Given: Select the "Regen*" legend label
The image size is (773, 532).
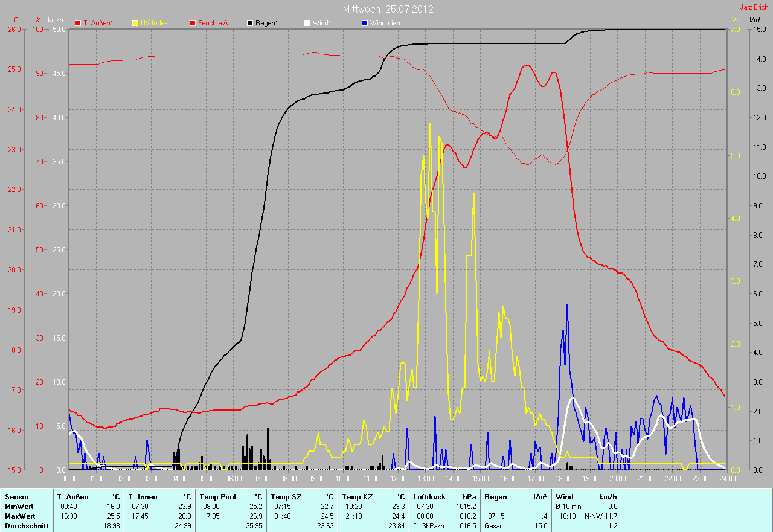Looking at the screenshot, I should 266,23.
